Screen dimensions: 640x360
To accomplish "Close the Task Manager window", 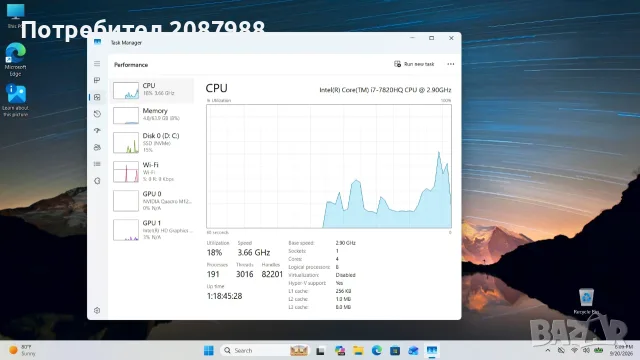I will pyautogui.click(x=451, y=38).
